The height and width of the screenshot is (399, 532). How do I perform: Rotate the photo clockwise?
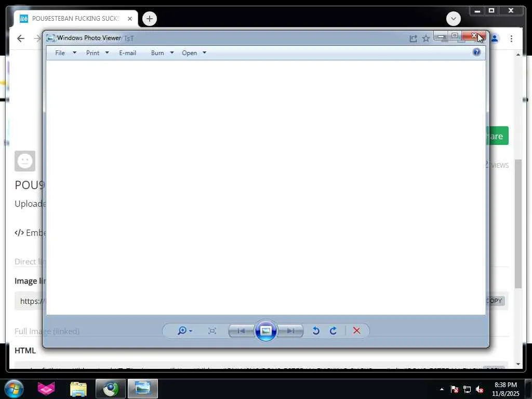pyautogui.click(x=333, y=330)
